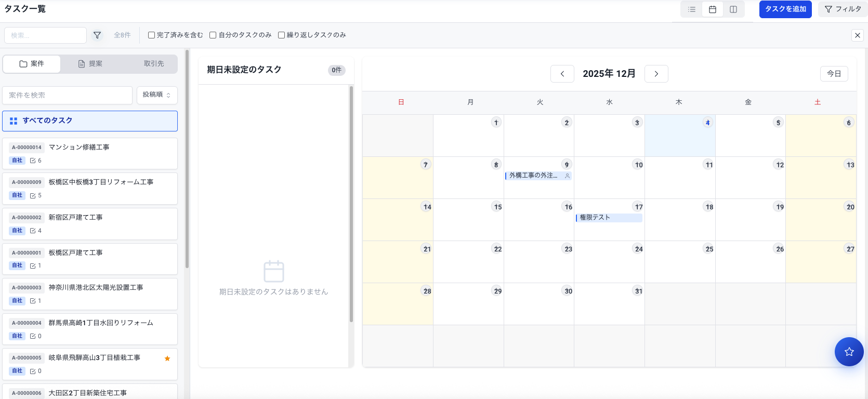The width and height of the screenshot is (868, 399).
Task: Select the 取引先 tab
Action: (154, 64)
